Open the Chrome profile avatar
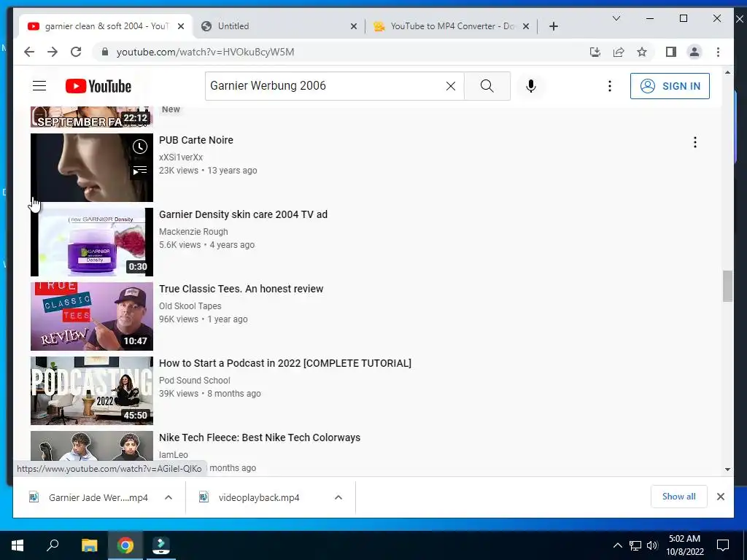 click(694, 52)
